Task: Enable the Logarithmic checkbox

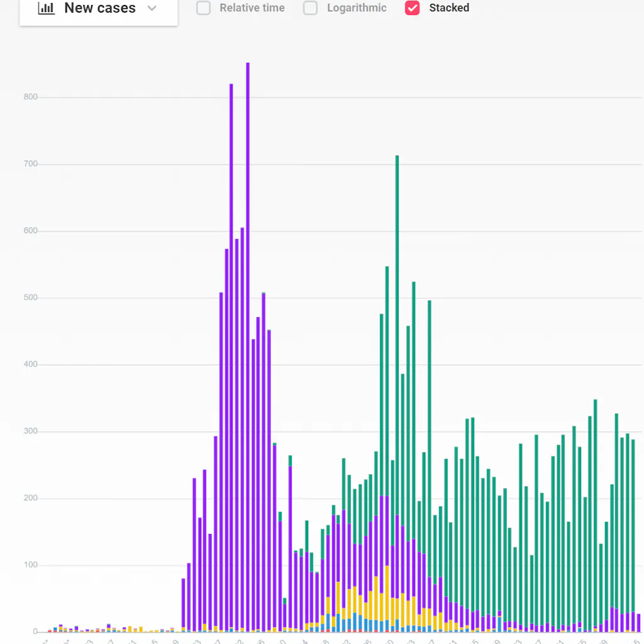Action: (x=310, y=8)
